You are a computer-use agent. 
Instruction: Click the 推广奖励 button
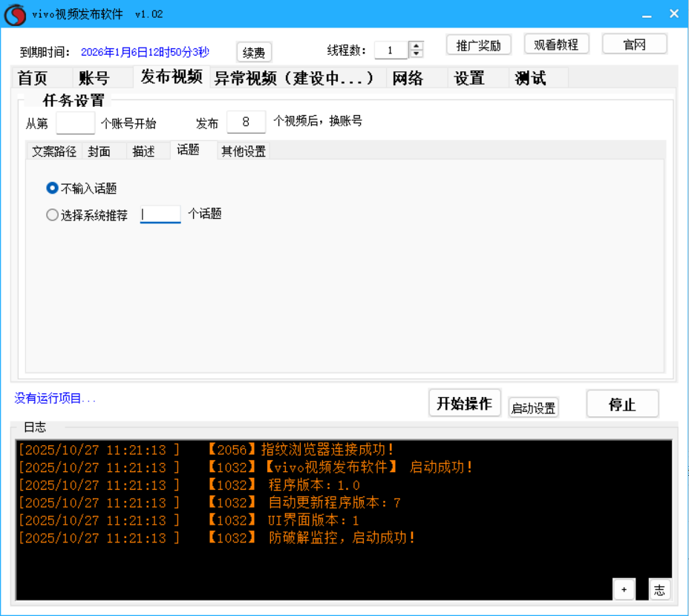pos(478,45)
